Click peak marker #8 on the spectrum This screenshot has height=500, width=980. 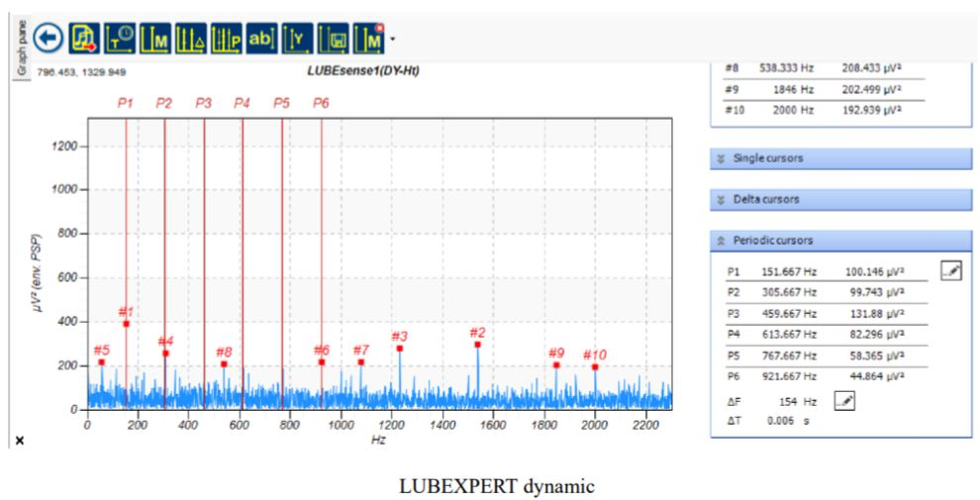click(224, 364)
